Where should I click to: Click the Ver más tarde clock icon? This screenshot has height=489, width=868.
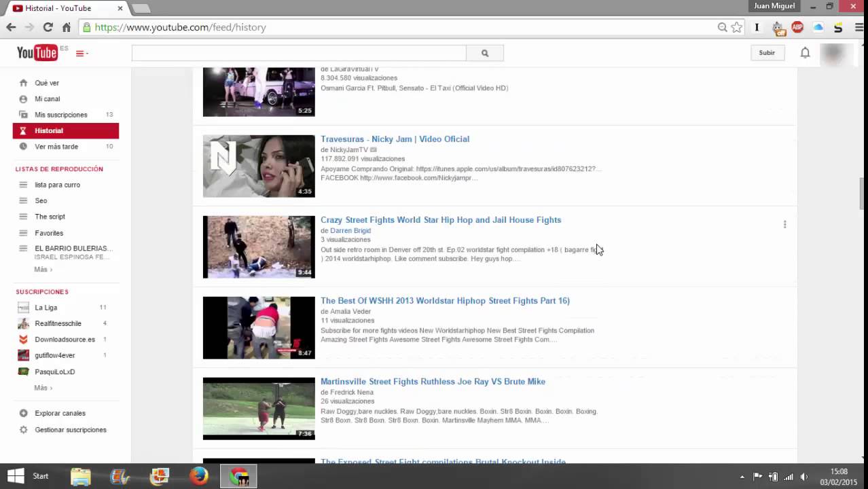[x=24, y=146]
